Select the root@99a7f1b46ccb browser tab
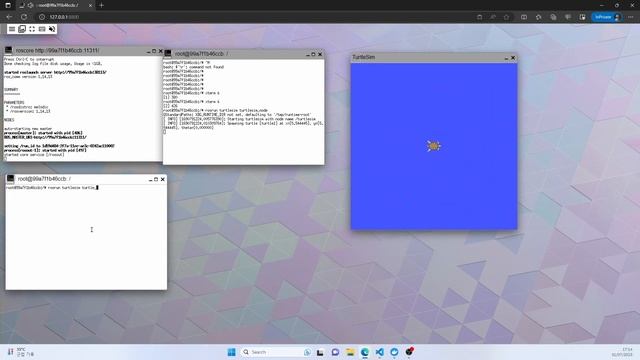Screen dimensions: 640x360 click(x=56, y=5)
